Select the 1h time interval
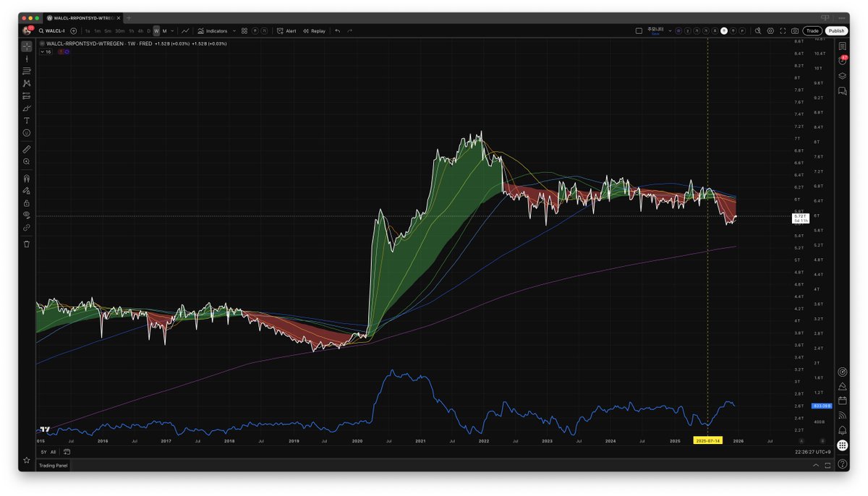868x496 pixels. click(131, 31)
